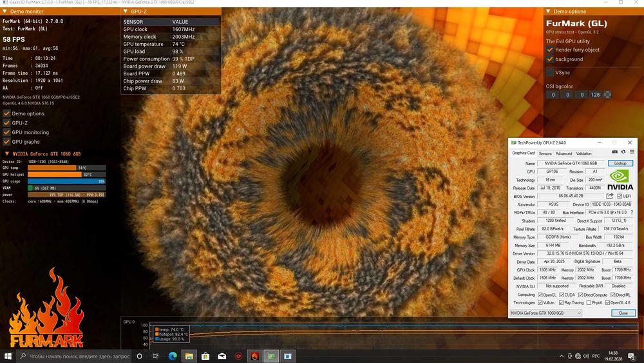Image resolution: width=644 pixels, height=363 pixels.
Task: Toggle the GPU graphs checkbox
Action: [6, 142]
